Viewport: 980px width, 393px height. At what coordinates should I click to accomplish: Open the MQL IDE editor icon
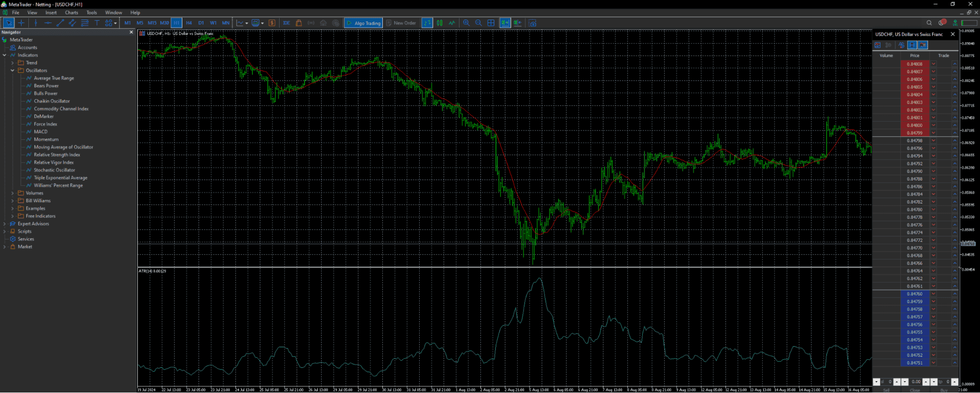click(x=286, y=23)
